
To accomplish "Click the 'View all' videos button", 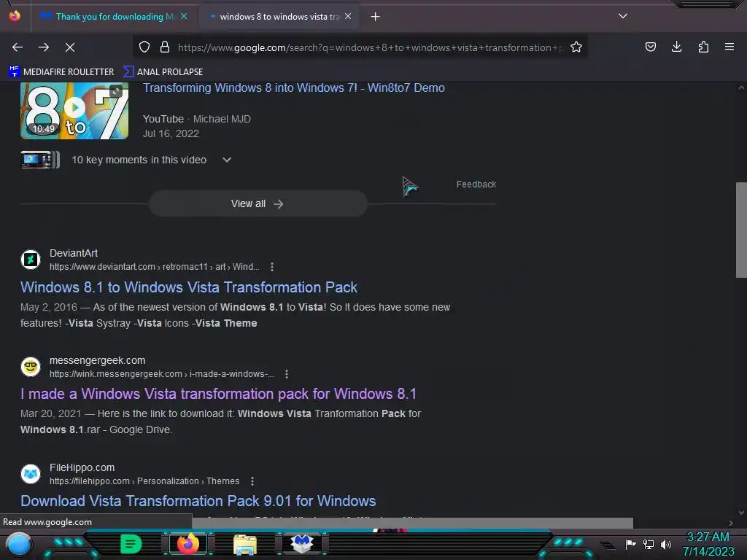I will coord(258,204).
